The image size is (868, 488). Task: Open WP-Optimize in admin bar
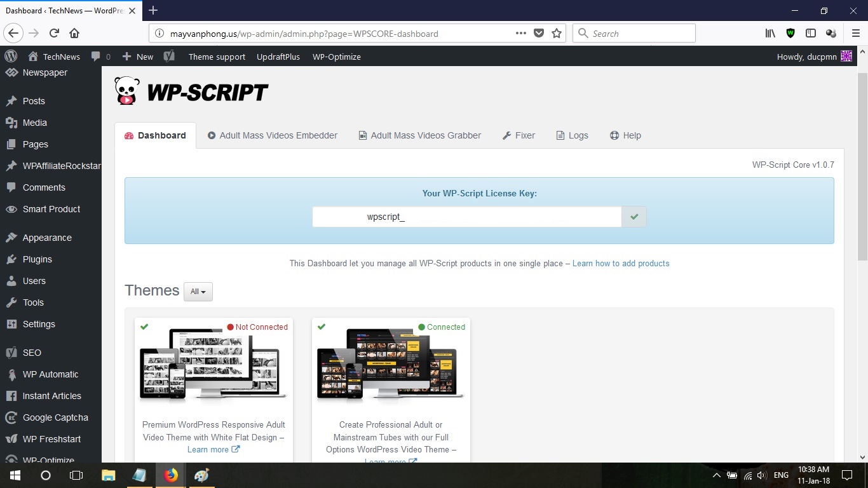(x=337, y=57)
